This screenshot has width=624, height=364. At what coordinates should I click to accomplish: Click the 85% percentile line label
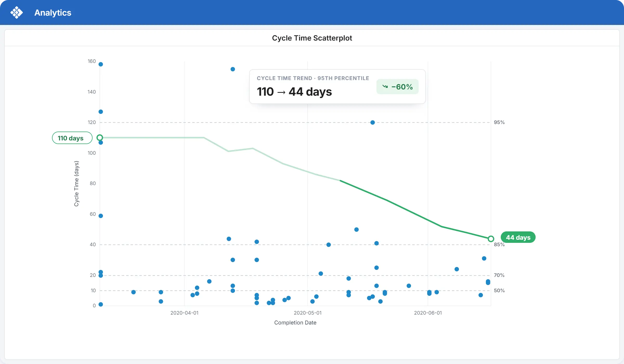pyautogui.click(x=499, y=244)
